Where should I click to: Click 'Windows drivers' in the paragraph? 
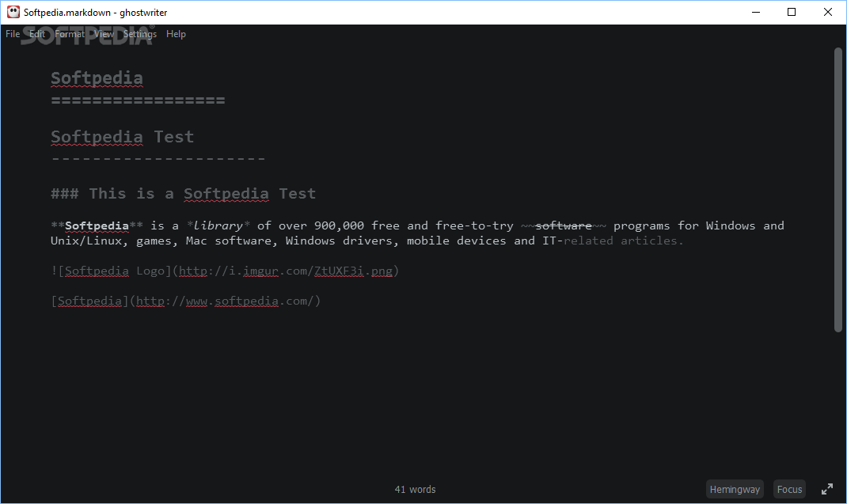coord(341,241)
